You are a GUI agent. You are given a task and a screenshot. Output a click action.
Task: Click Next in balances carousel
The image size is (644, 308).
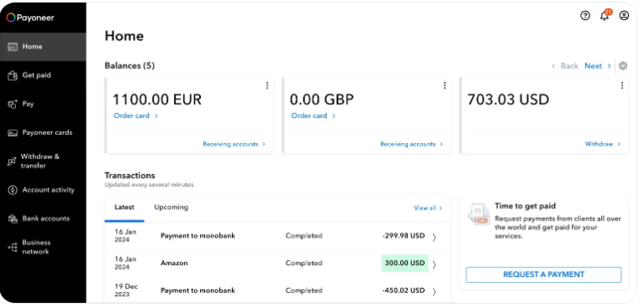point(598,66)
